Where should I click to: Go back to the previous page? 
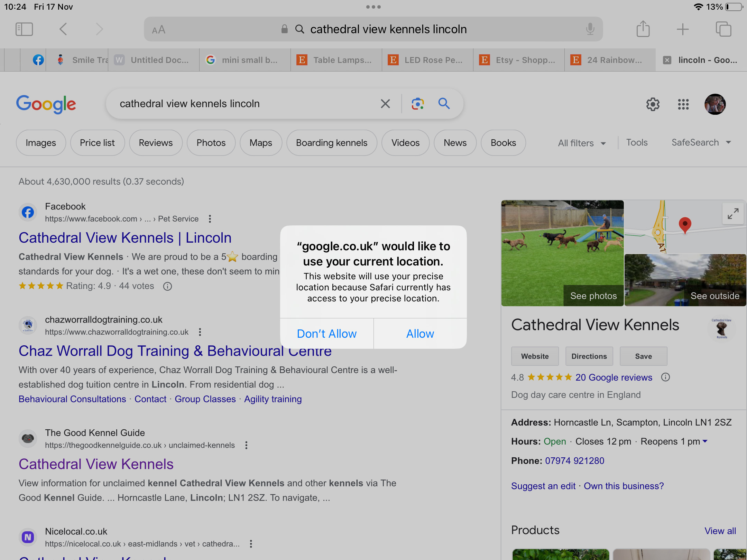click(x=63, y=29)
